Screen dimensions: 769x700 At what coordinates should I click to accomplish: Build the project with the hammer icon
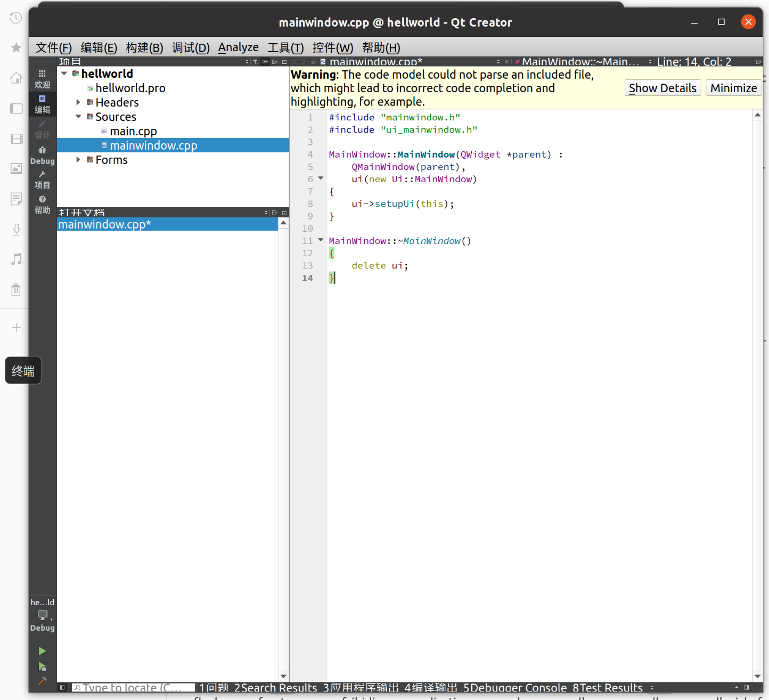[42, 681]
